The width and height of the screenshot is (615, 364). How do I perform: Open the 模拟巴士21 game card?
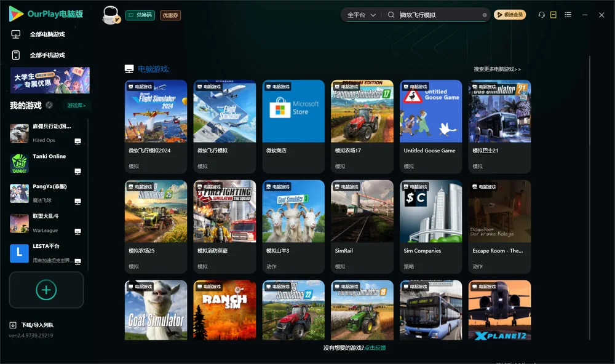[x=499, y=126]
